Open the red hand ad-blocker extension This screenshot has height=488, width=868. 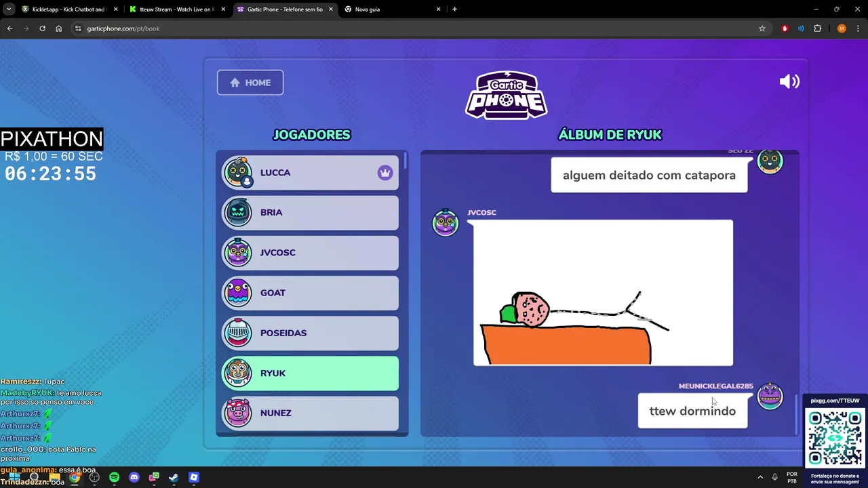coord(785,28)
